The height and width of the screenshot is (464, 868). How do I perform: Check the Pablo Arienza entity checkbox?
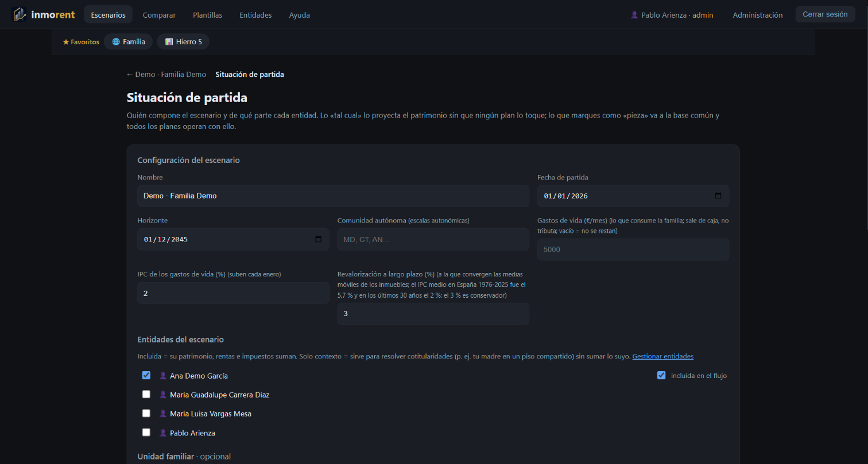pos(146,432)
